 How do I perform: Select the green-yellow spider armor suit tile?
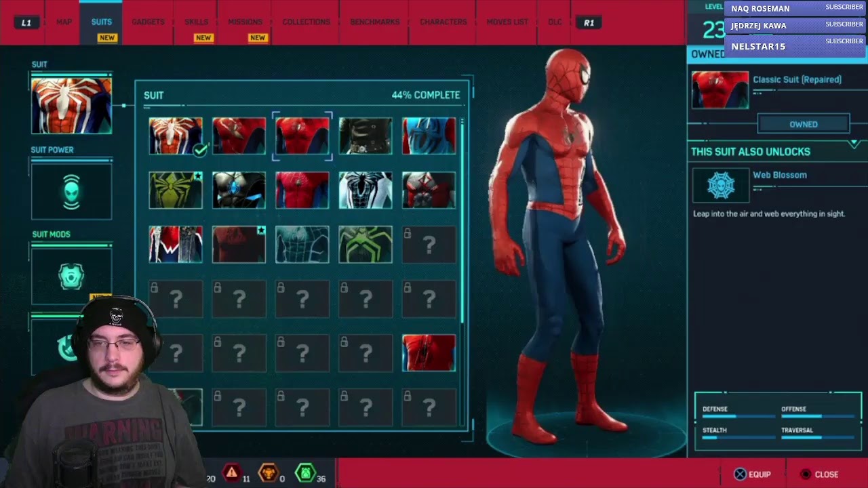176,190
